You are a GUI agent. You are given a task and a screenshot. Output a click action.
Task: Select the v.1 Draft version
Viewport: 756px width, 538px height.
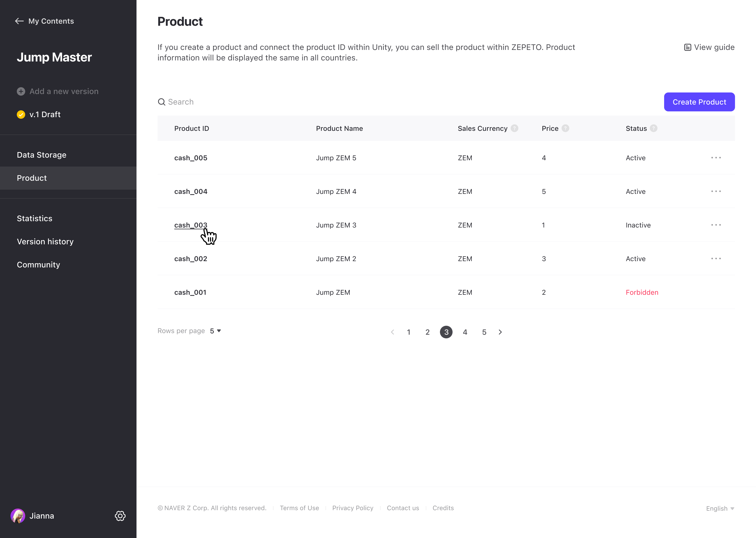(x=45, y=115)
